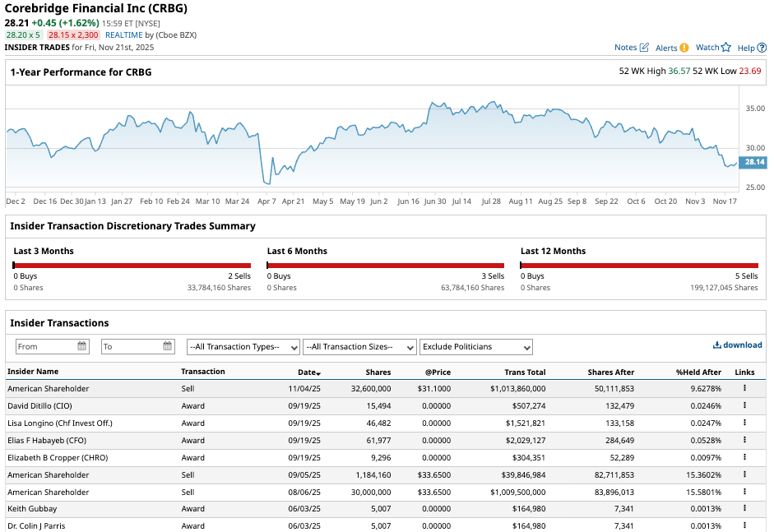
Task: Sort by the Insider Name column header
Action: point(33,372)
